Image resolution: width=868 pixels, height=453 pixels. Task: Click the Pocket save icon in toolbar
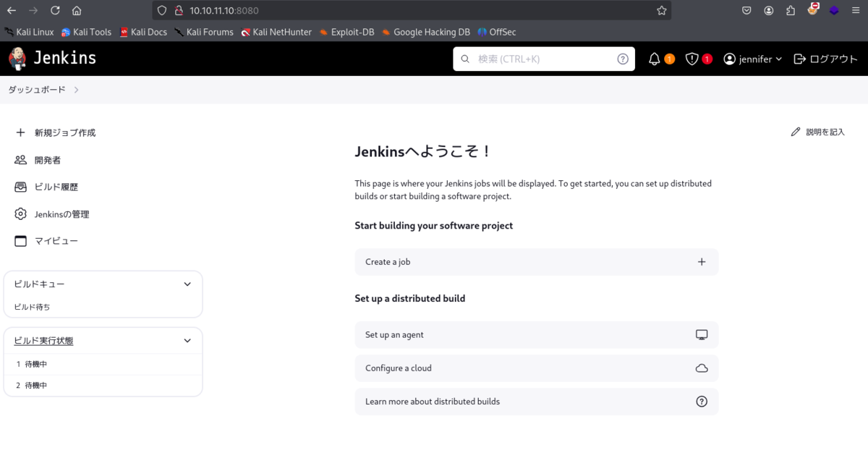pos(746,11)
